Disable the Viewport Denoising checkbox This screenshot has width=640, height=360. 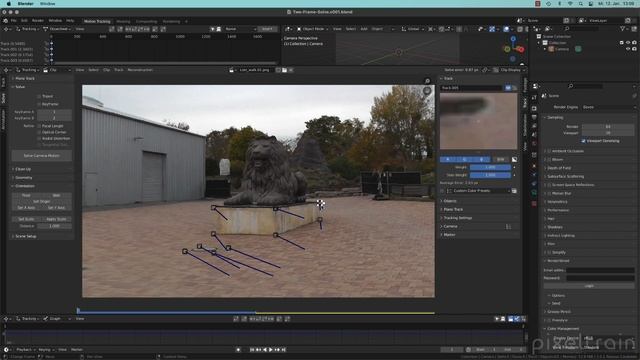click(583, 141)
